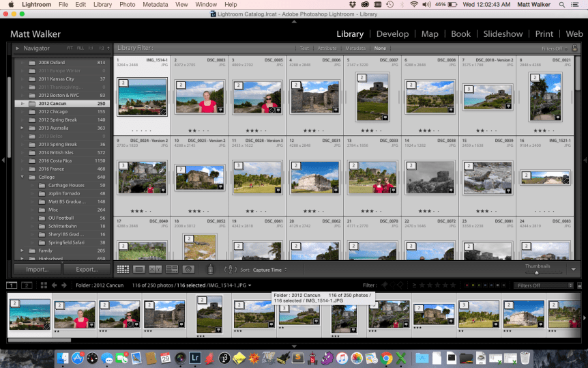Toggle the A-Z sort direction

(231, 269)
